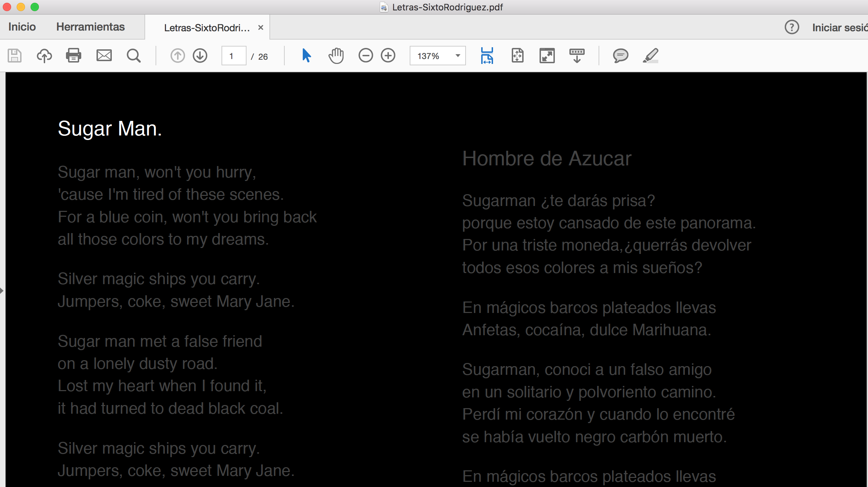The height and width of the screenshot is (487, 868).
Task: Zoom in with plus icon
Action: point(388,56)
